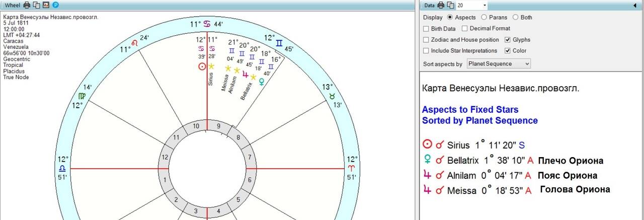Click the Jupiter glyph in the Meissa row

click(427, 190)
